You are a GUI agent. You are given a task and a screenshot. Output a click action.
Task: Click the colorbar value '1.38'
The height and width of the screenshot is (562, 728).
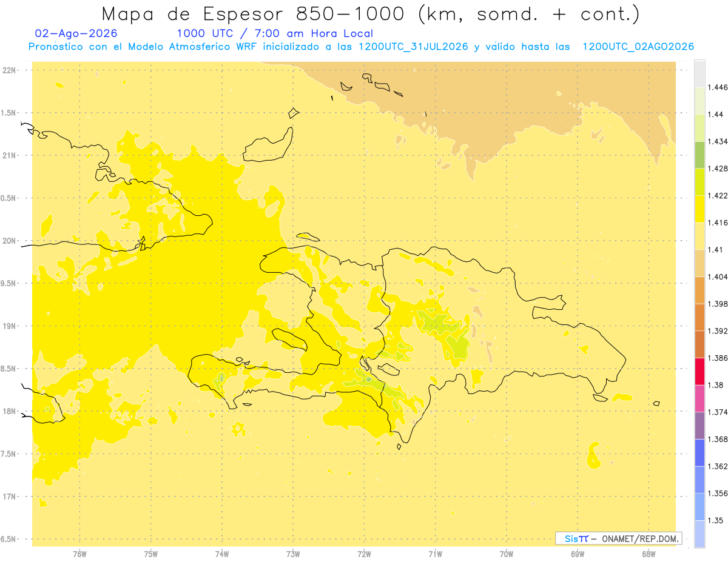(716, 385)
